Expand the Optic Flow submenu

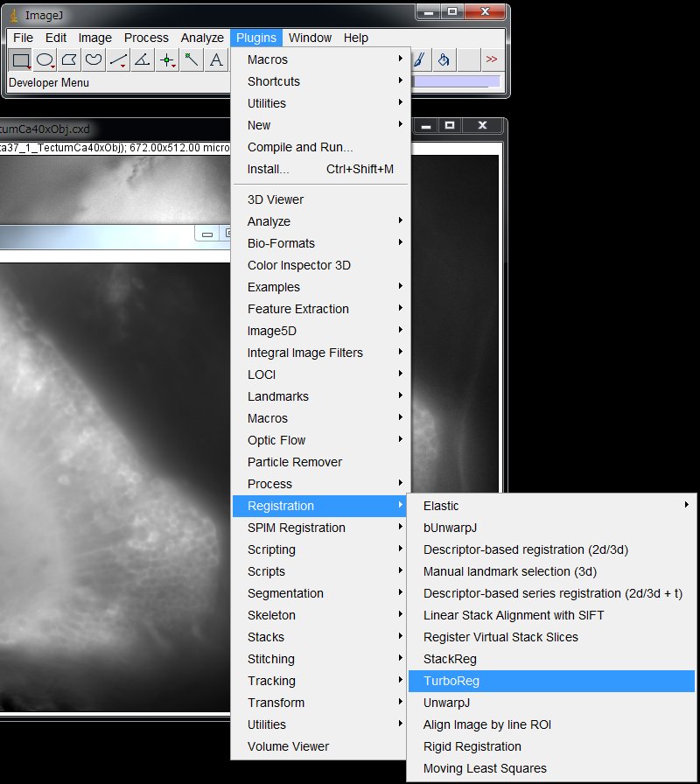[x=320, y=440]
